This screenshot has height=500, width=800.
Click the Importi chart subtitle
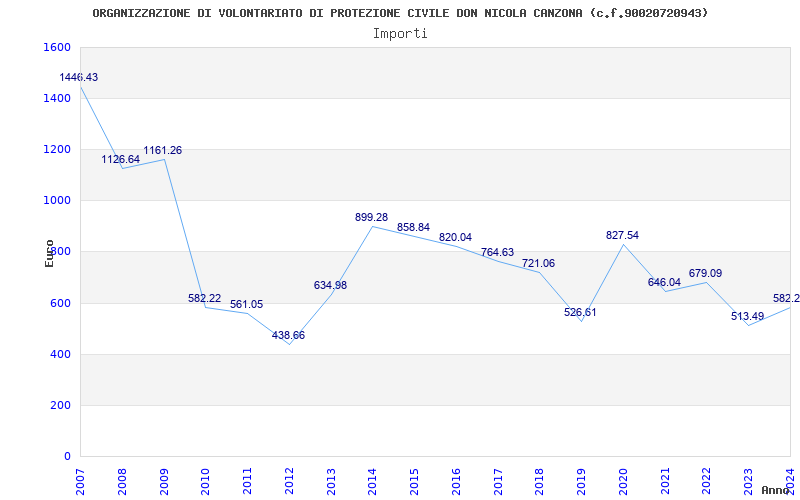(x=400, y=33)
